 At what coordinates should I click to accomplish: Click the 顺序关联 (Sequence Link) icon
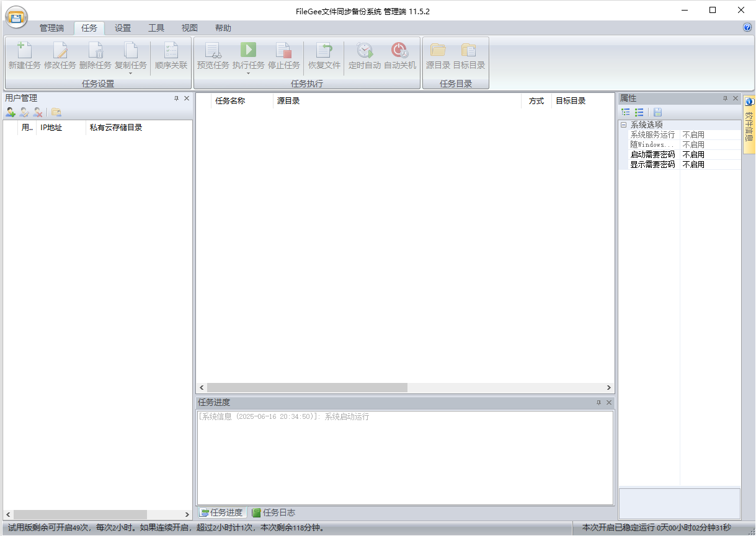[x=171, y=50]
